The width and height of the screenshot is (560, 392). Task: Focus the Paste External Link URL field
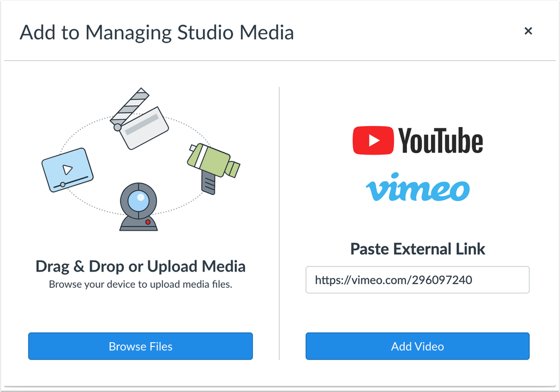pyautogui.click(x=417, y=279)
